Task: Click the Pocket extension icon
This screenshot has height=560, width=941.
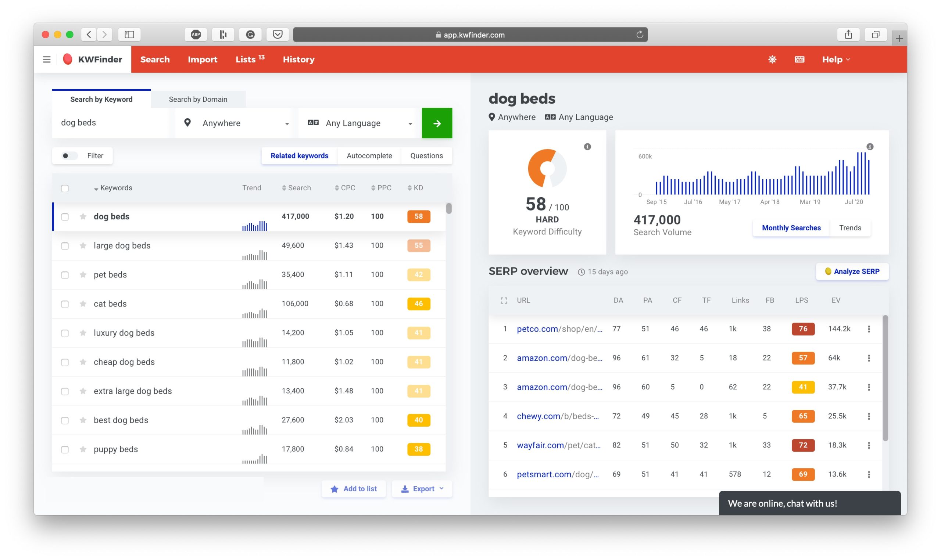Action: tap(278, 35)
